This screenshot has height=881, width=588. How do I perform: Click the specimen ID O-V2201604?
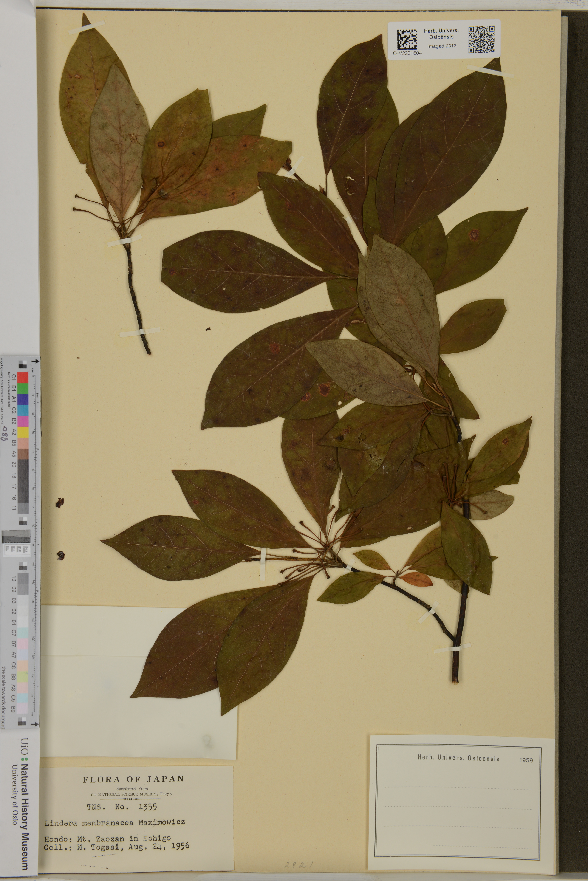point(407,53)
